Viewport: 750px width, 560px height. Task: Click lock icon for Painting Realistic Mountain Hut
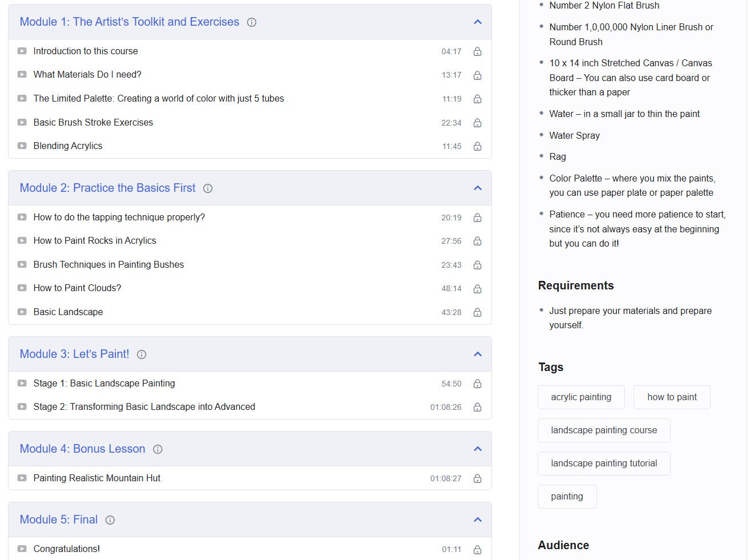(x=478, y=478)
